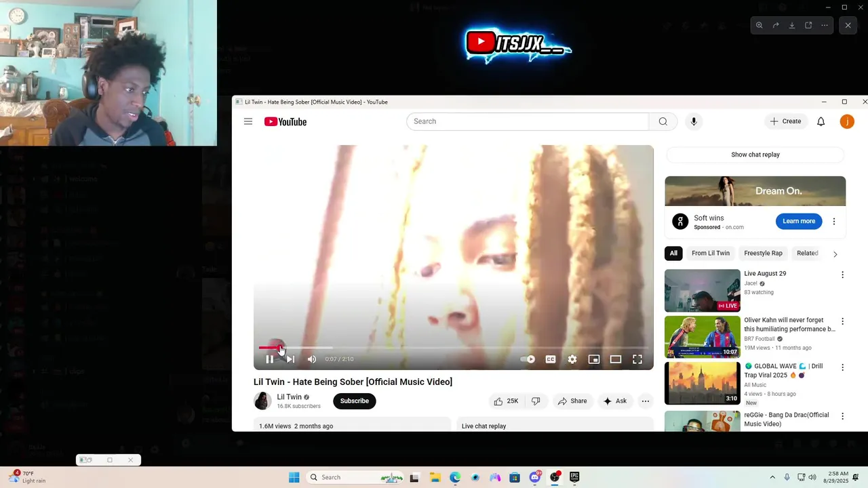The image size is (868, 488).
Task: Zoom image in Discord viewer toolbar
Action: pos(759,26)
